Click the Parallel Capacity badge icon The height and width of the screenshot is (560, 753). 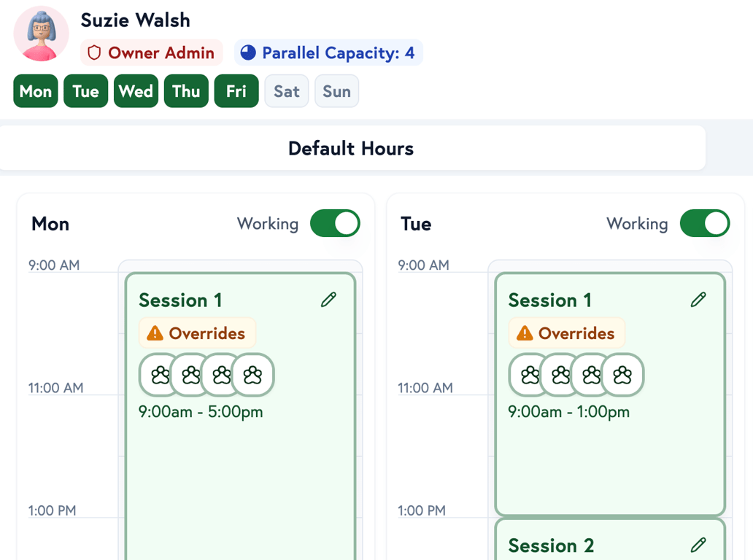[248, 52]
